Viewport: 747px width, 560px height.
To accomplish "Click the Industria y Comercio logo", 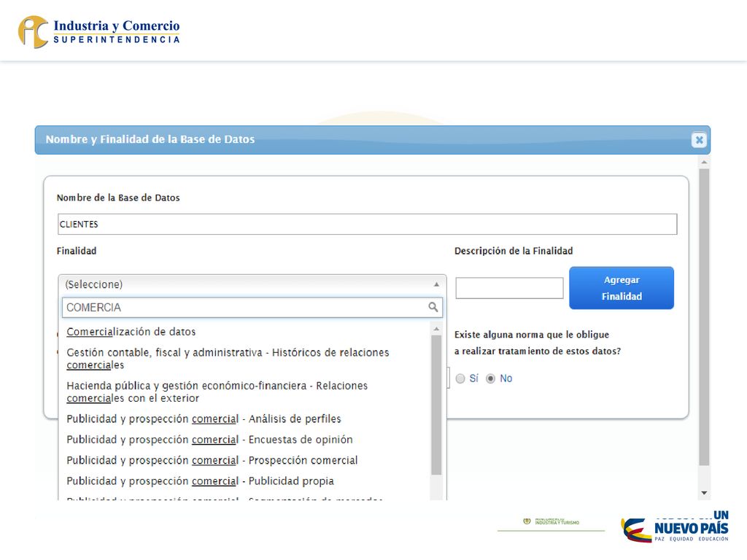I will (x=99, y=32).
